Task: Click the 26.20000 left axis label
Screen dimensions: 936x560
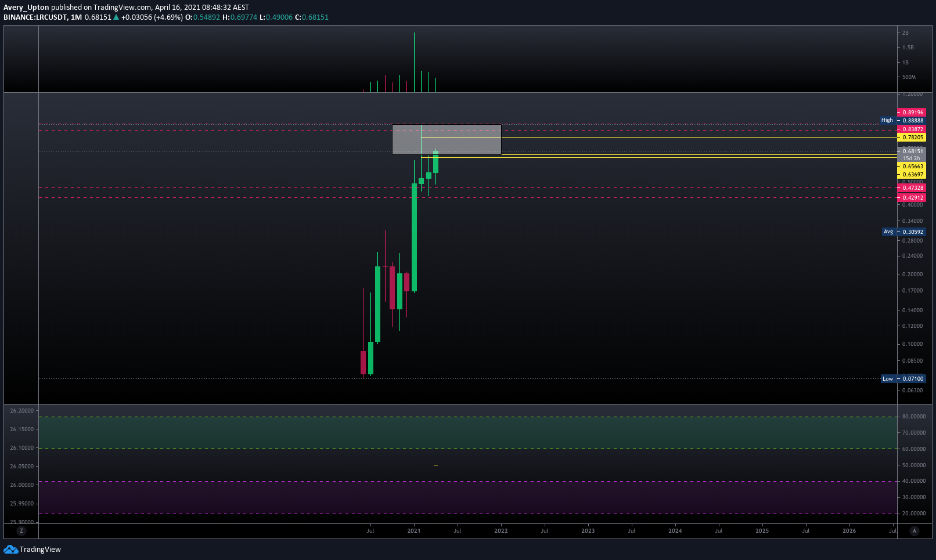Action: (22, 411)
